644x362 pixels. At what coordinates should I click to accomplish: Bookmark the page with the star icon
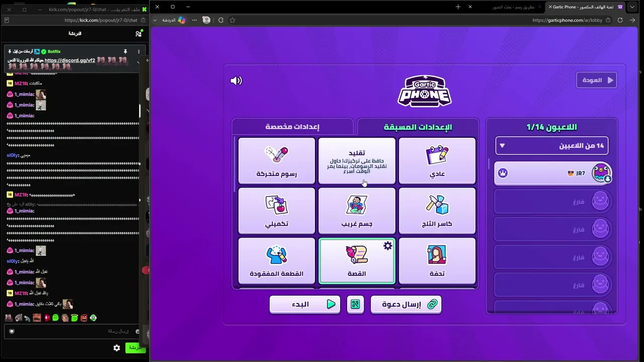[232, 20]
